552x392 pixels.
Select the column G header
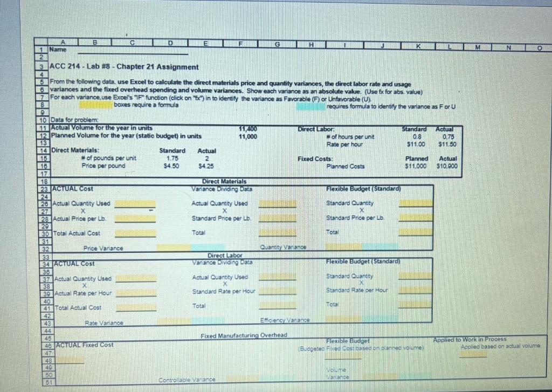click(277, 44)
